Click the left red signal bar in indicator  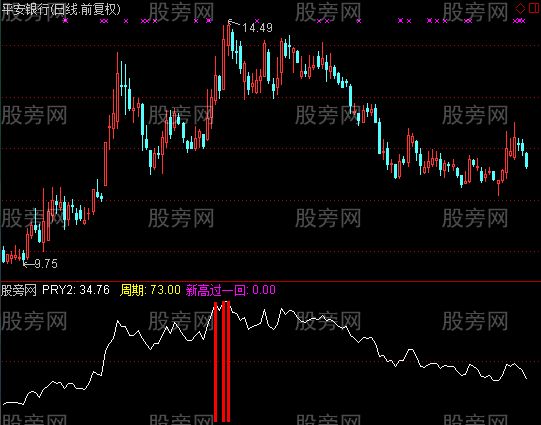click(216, 362)
